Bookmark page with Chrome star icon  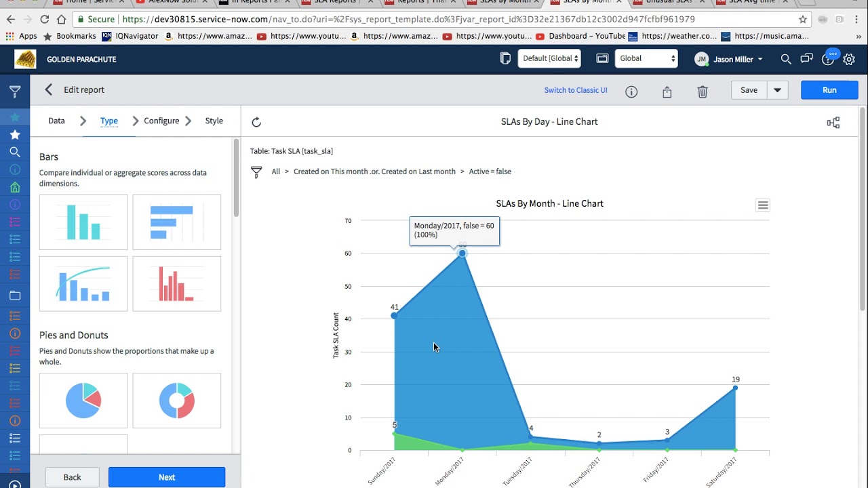pyautogui.click(x=803, y=20)
